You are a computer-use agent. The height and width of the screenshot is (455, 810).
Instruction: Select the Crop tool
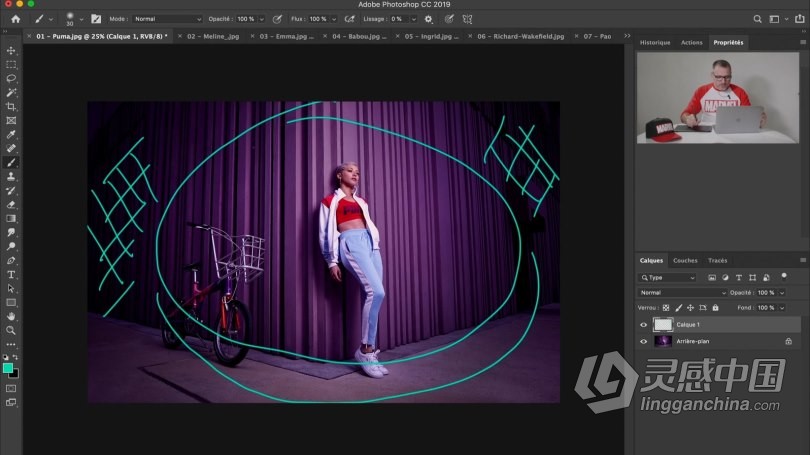(11, 106)
